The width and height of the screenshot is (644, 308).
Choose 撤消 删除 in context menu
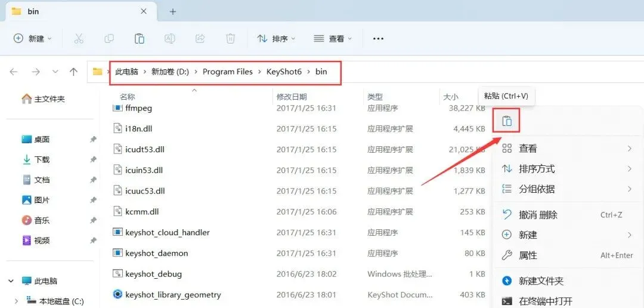click(x=568, y=215)
